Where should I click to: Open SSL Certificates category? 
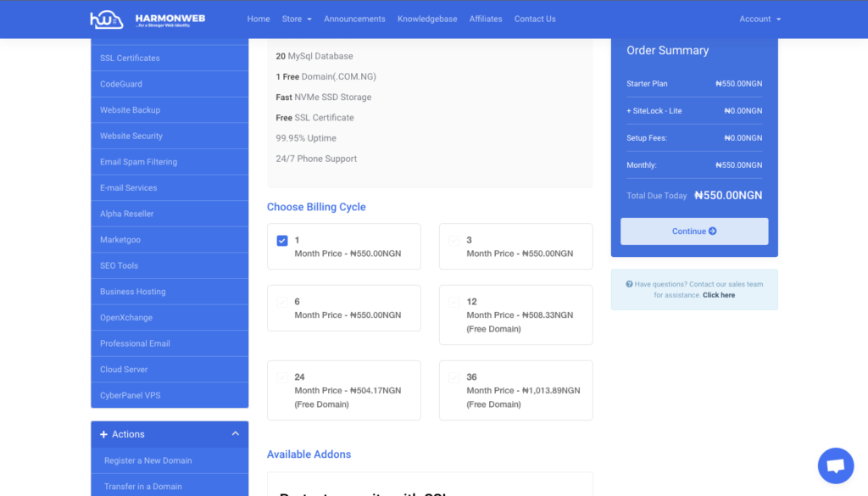coord(170,59)
